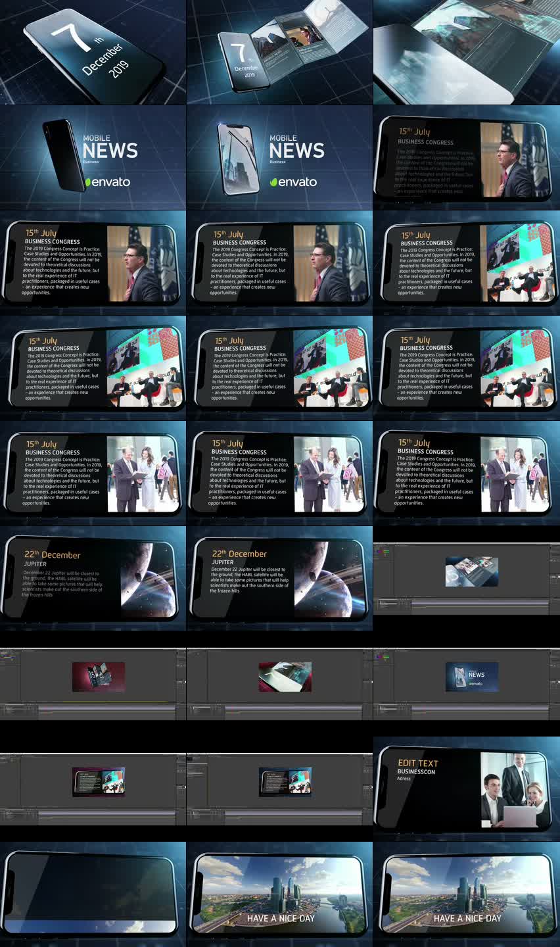560x947 pixels.
Task: Open the Jupiter frame with bright white description
Action: (279, 579)
